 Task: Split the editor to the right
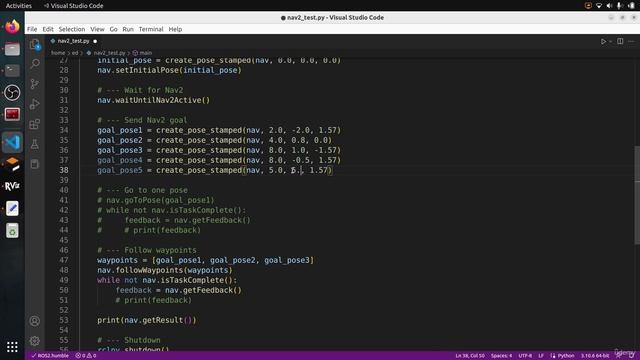click(620, 41)
